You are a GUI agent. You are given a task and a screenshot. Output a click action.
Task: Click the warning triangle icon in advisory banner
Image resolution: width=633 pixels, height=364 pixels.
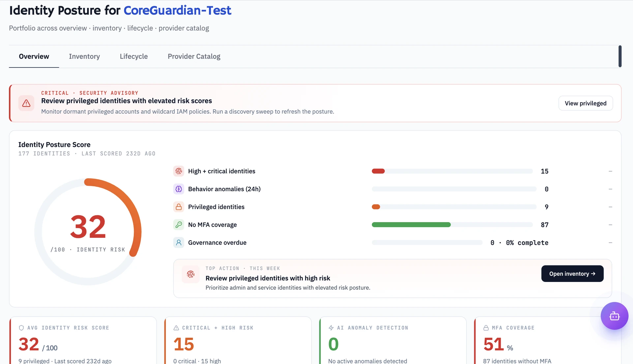coord(26,103)
